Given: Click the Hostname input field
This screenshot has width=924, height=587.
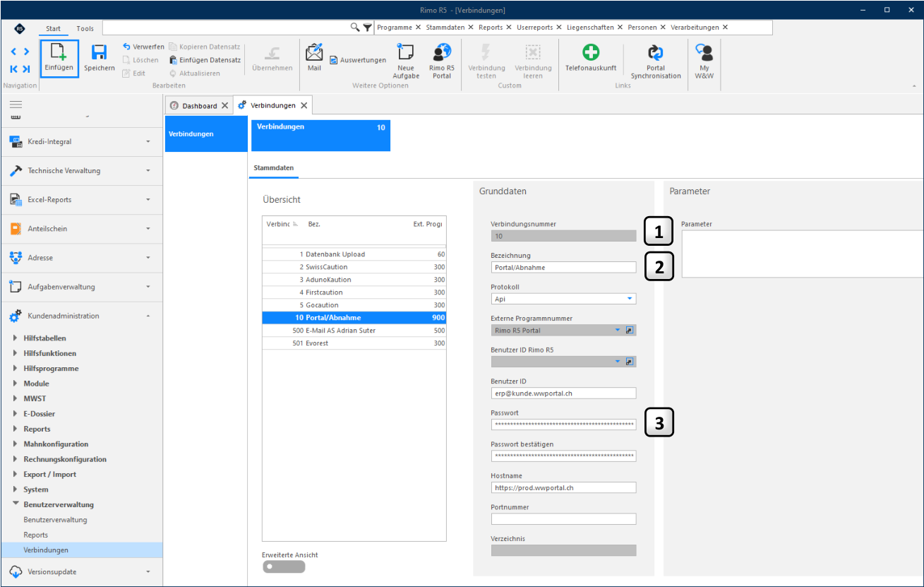Looking at the screenshot, I should tap(564, 487).
